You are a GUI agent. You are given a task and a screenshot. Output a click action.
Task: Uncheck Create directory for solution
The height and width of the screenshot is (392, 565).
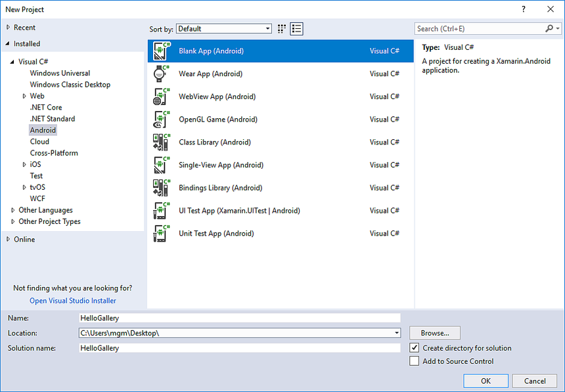click(x=415, y=347)
